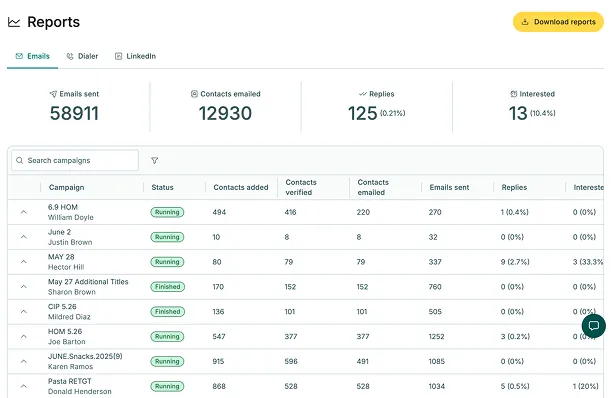Collapse the MAY 28 campaign row
The image size is (616, 398).
(24, 262)
